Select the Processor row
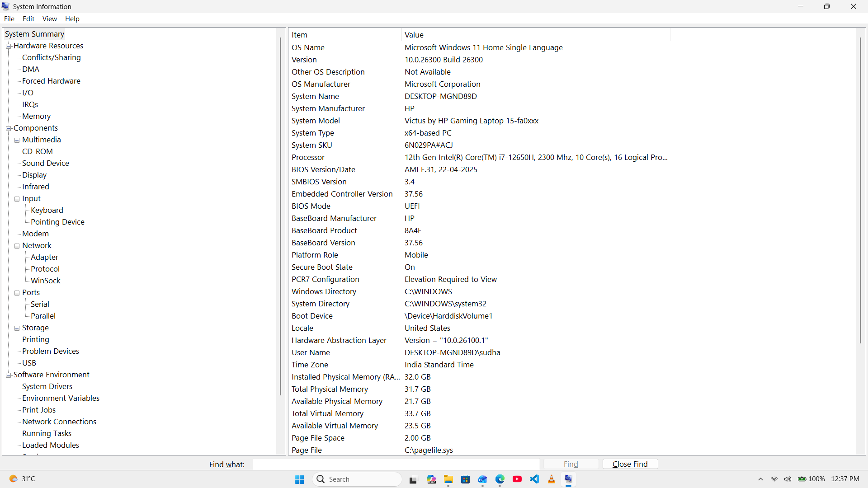The image size is (868, 488). (x=480, y=157)
